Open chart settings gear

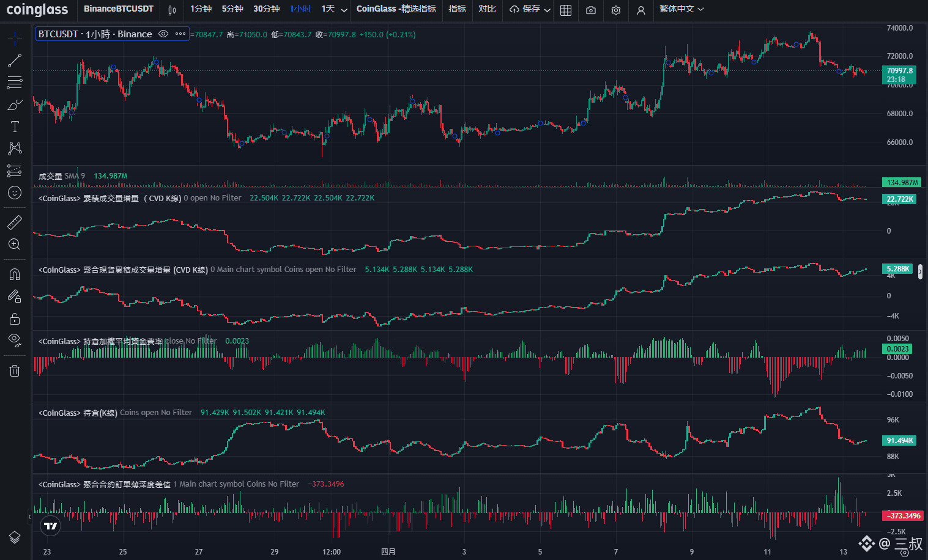[x=616, y=10]
